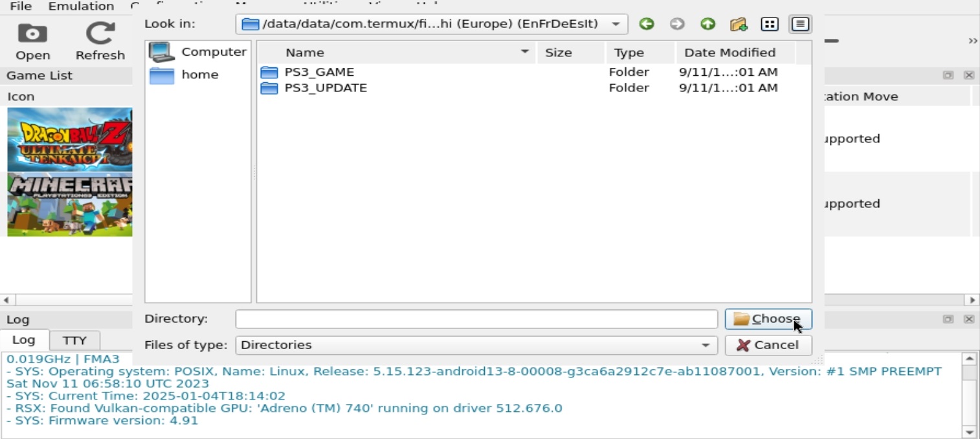Viewport: 980px width, 439px height.
Task: Select the PS3_UPDATE folder
Action: (326, 87)
